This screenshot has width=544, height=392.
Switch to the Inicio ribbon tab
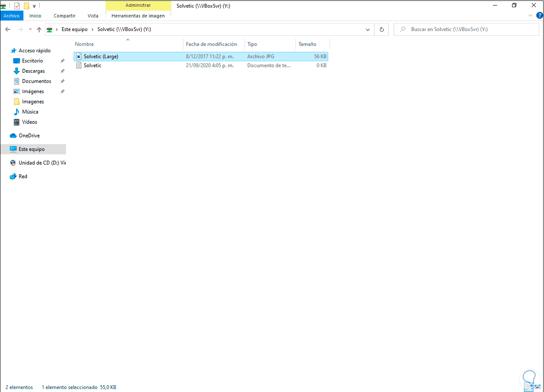pyautogui.click(x=35, y=16)
